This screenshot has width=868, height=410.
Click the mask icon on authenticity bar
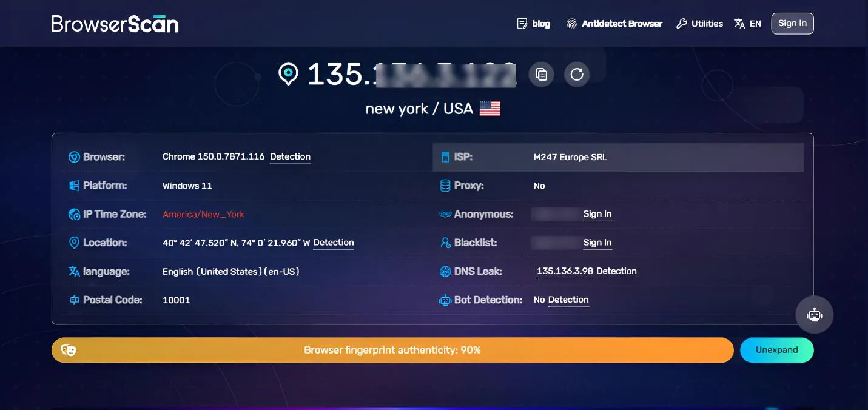[69, 350]
